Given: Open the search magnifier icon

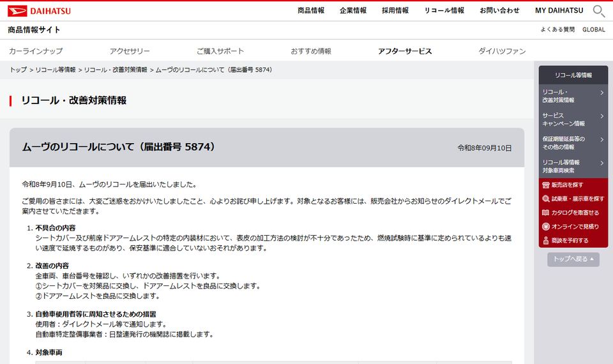Looking at the screenshot, I should click(x=598, y=11).
